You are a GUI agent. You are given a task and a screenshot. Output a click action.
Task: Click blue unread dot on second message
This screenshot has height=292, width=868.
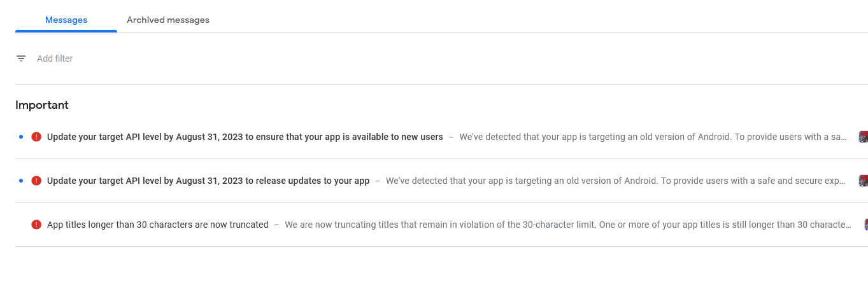coord(21,181)
